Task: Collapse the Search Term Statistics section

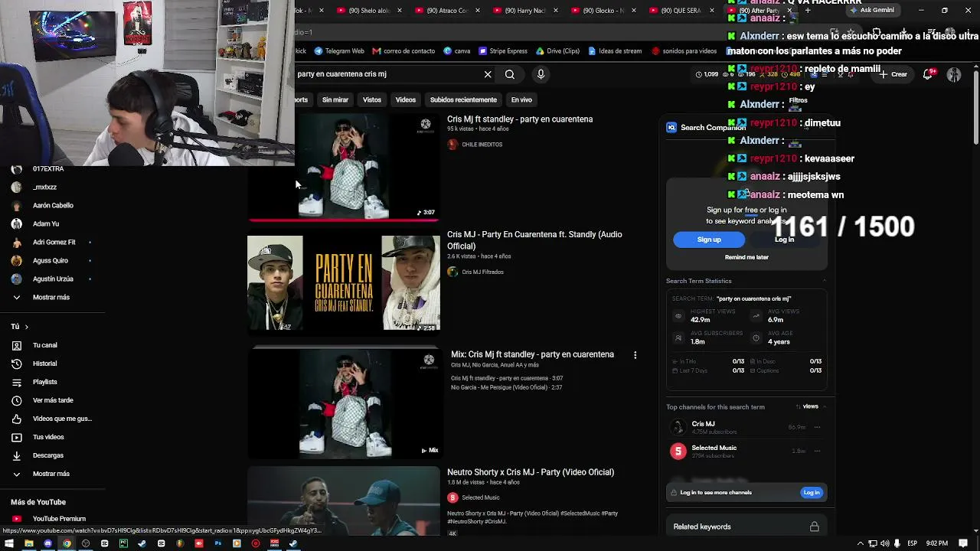Action: tap(824, 281)
